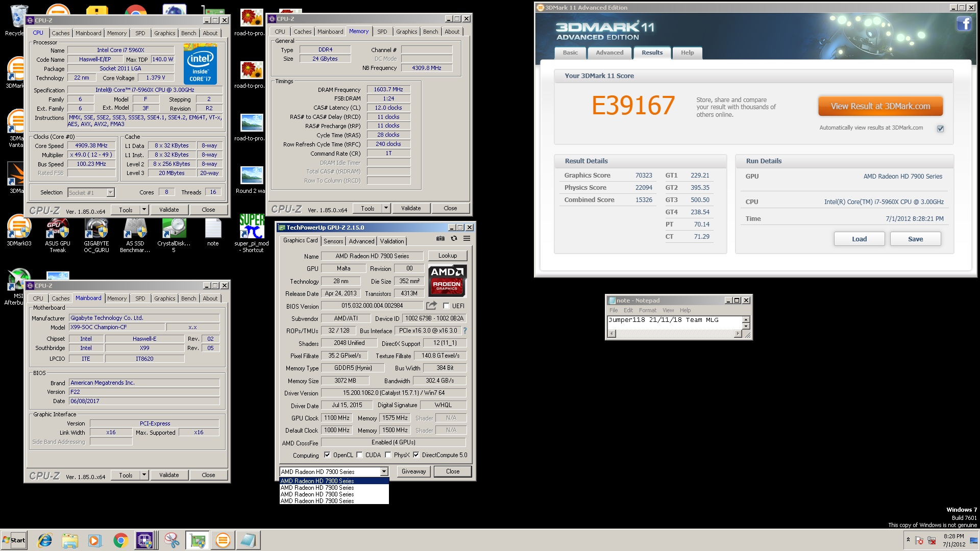Switch to the Notepad taskbar button
This screenshot has height=551, width=980.
click(249, 540)
